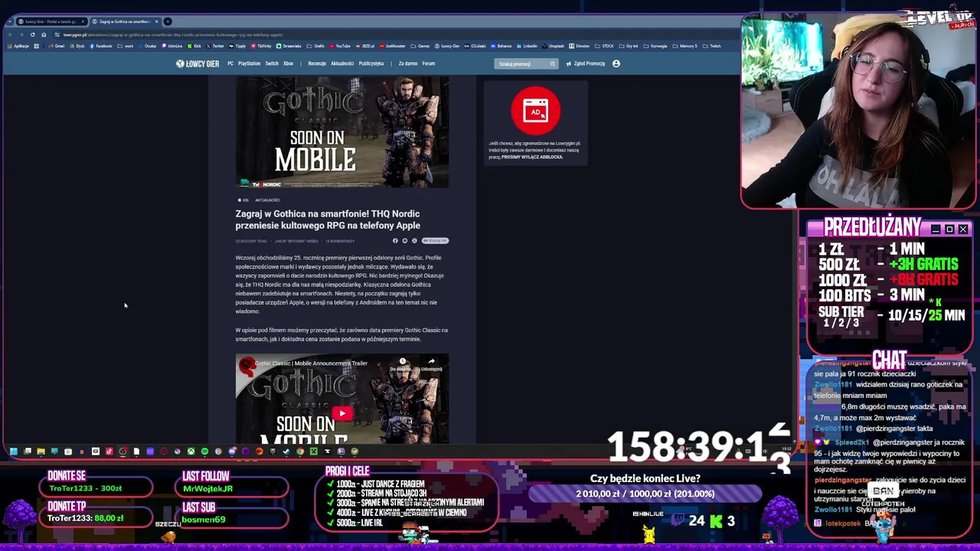Go to Publicystyka section
Viewport: 980px width, 551px height.
coord(371,64)
